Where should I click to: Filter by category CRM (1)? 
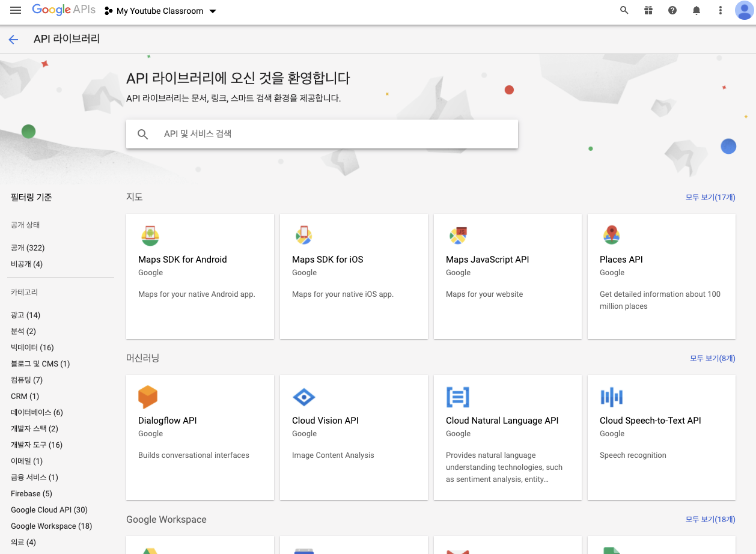click(25, 396)
